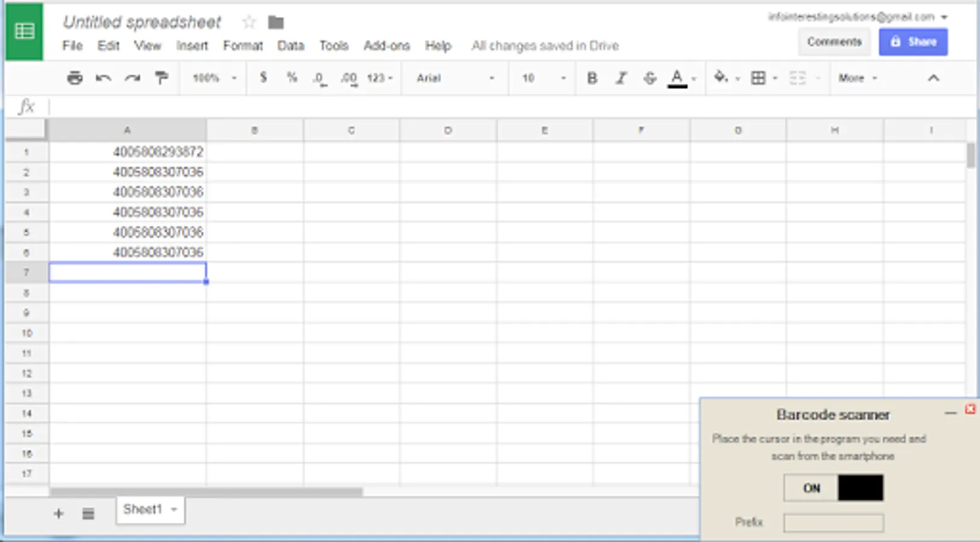980x542 pixels.
Task: Add a new sheet
Action: tap(58, 514)
